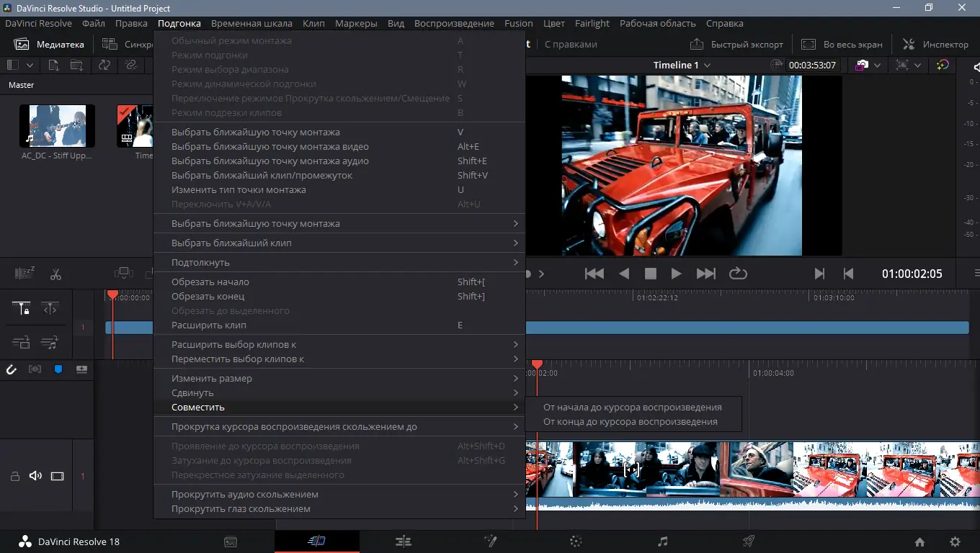Switch to the Fairlight page
The height and width of the screenshot is (553, 980).
[x=662, y=541]
